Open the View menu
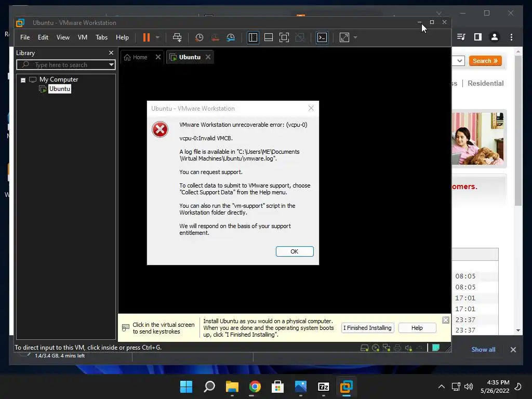Viewport: 532px width, 399px height. (63, 37)
